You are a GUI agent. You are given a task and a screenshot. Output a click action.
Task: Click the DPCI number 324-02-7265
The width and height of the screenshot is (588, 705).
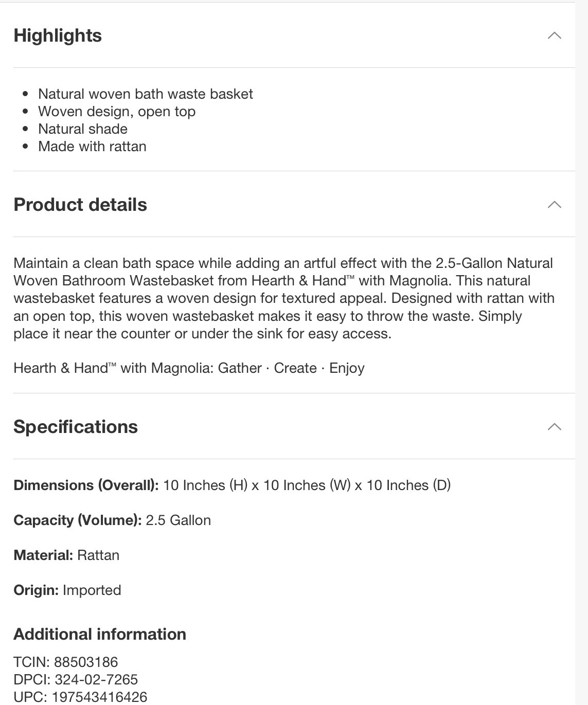[96, 679]
